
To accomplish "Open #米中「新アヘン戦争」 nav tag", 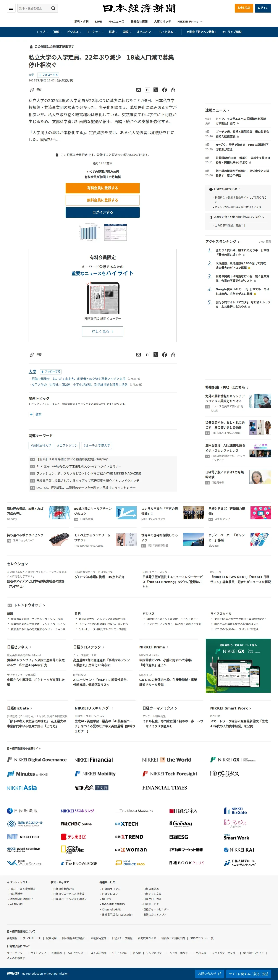I will pos(201,32).
